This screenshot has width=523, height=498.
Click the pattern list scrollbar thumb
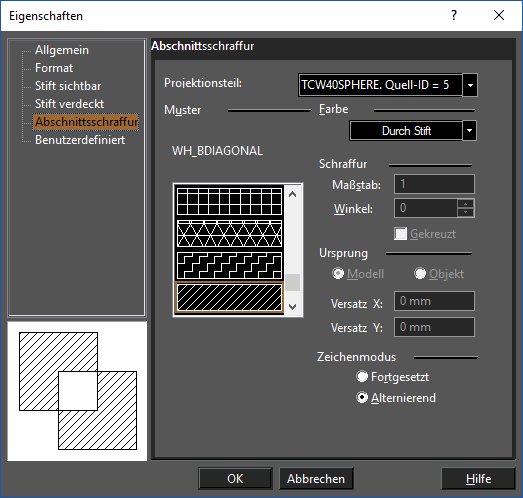[293, 283]
